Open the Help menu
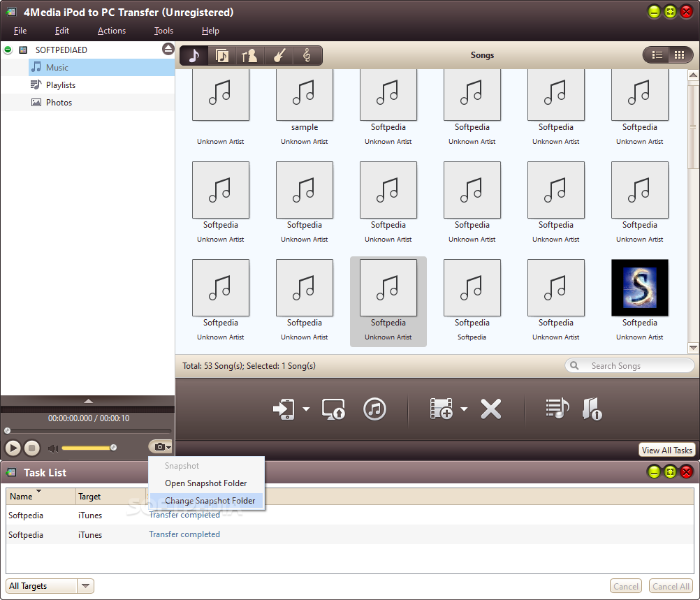Screen dimensions: 700x600 coord(210,31)
